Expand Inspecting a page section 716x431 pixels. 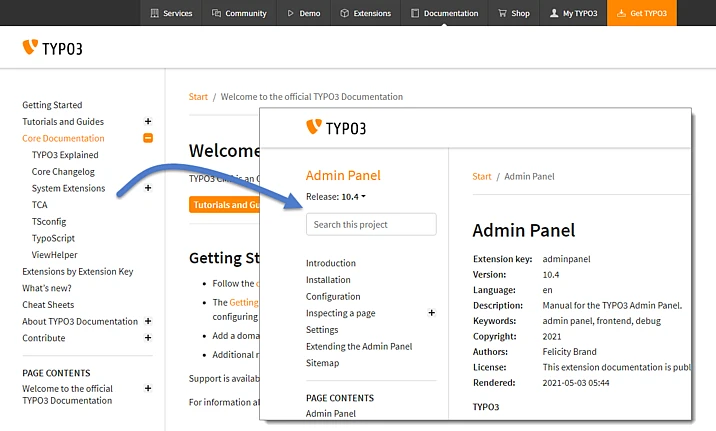click(432, 313)
